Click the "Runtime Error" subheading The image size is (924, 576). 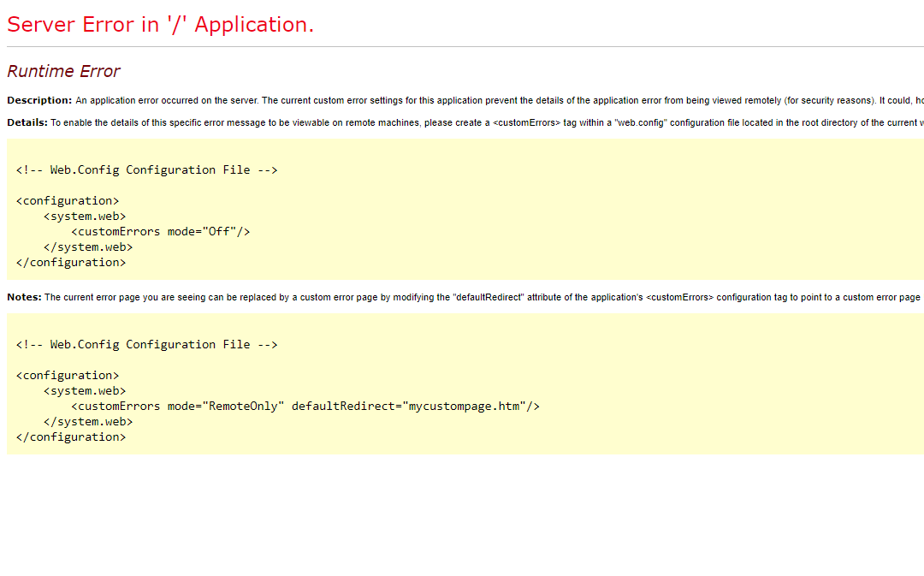tap(63, 71)
